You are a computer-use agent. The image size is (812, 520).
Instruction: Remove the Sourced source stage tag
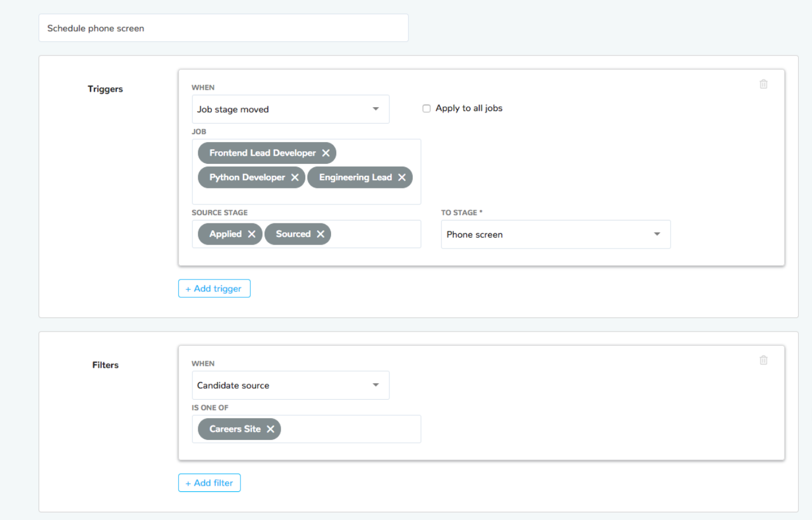pos(321,234)
